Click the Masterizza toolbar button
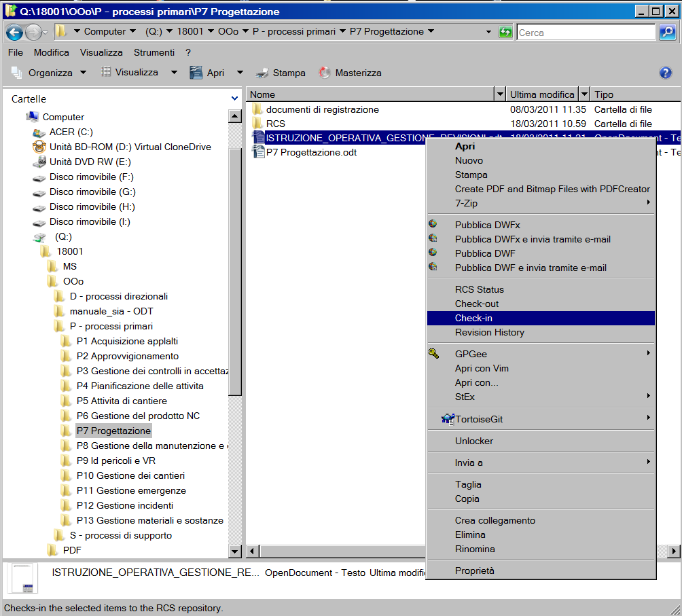682x616 pixels. pyautogui.click(x=350, y=73)
